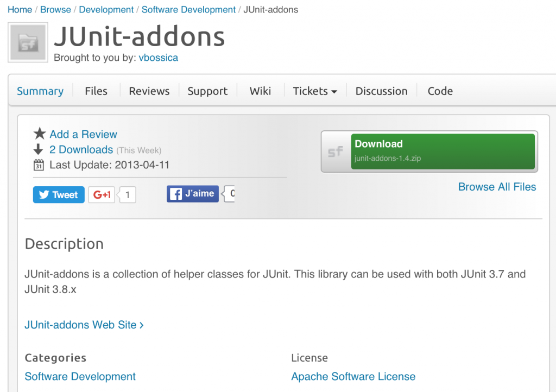Click the License heading
Screen dimensions: 556x392
(309, 358)
